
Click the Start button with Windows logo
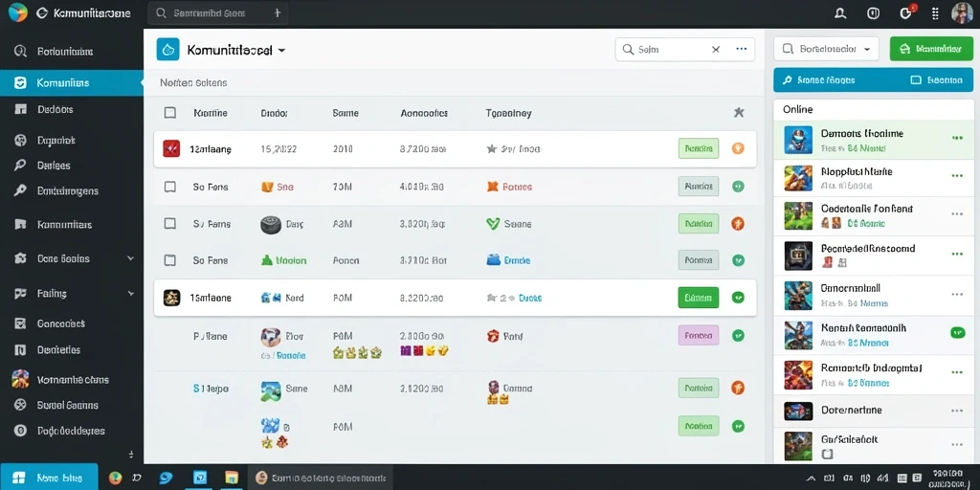coord(49,478)
